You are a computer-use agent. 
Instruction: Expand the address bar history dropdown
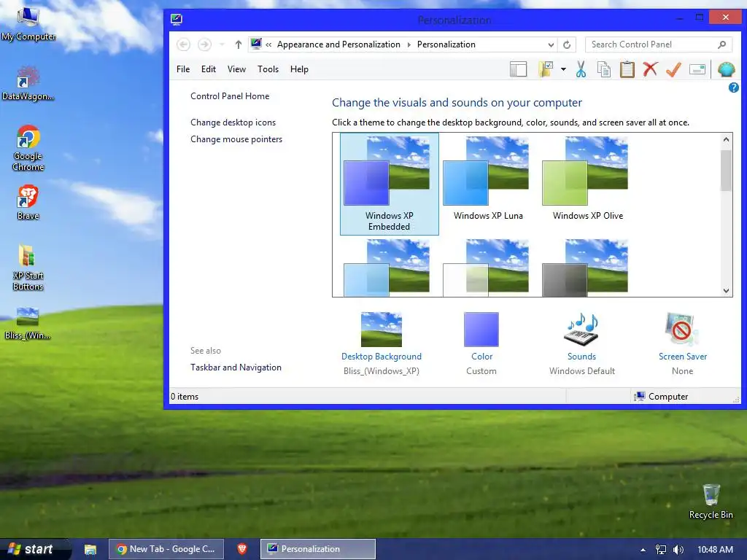551,44
